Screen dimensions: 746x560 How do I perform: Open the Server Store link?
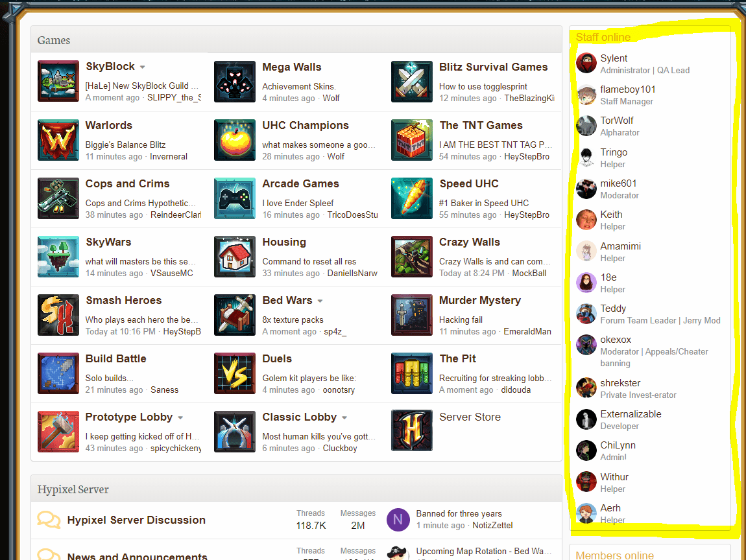[470, 417]
